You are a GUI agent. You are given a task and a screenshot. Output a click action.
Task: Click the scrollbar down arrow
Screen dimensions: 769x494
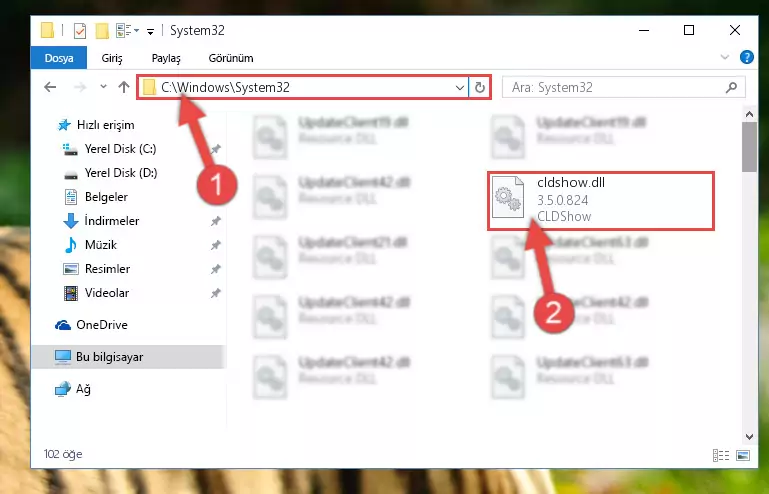749,436
